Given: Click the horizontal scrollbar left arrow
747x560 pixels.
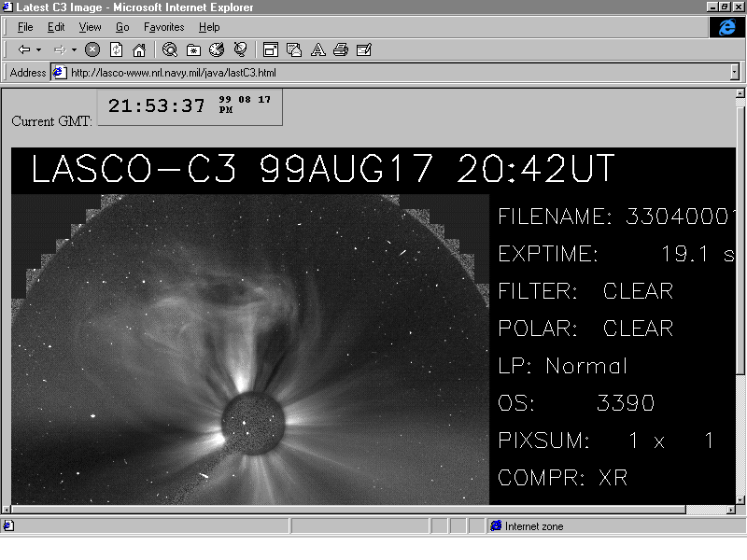Looking at the screenshot, I should coord(7,509).
